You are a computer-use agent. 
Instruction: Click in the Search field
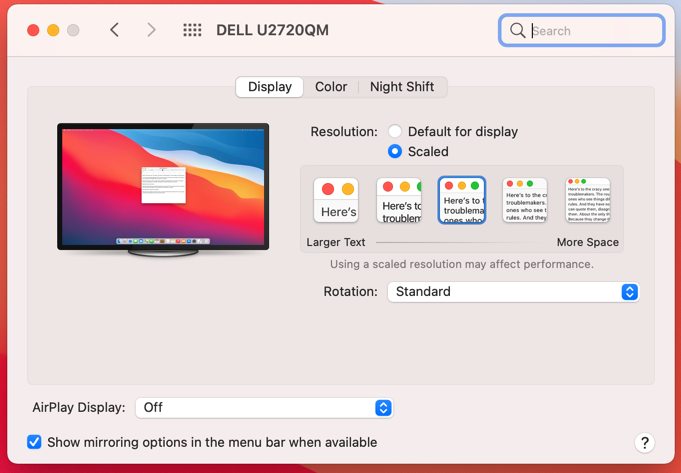[x=582, y=30]
